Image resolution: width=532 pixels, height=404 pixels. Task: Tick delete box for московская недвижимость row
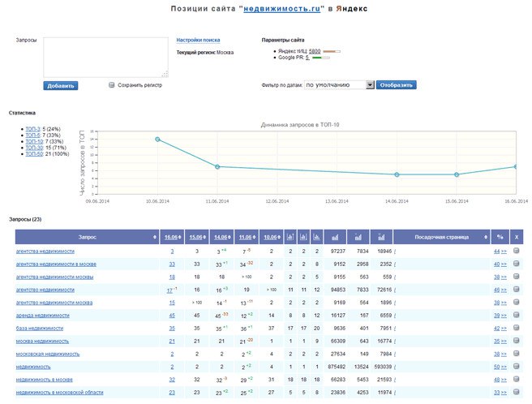[x=516, y=354]
